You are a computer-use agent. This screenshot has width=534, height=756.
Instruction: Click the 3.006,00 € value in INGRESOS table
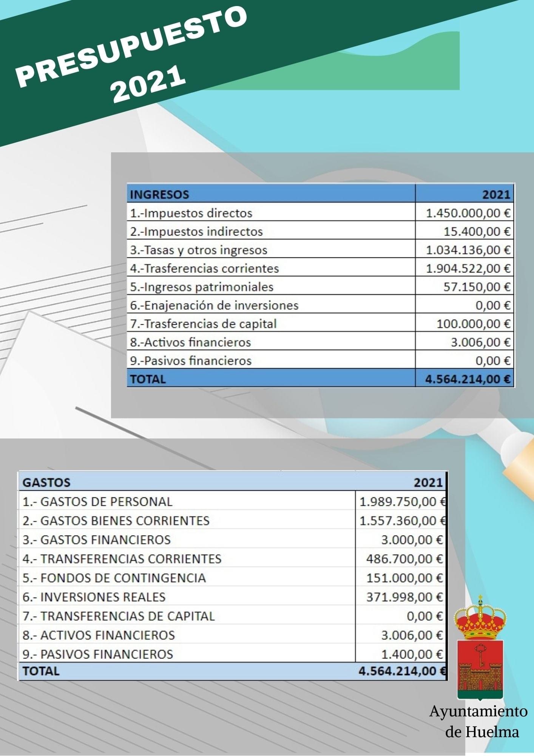(481, 342)
